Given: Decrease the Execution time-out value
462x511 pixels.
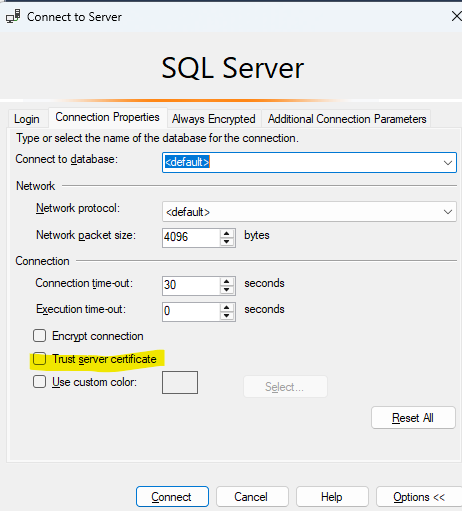Looking at the screenshot, I should (x=227, y=316).
